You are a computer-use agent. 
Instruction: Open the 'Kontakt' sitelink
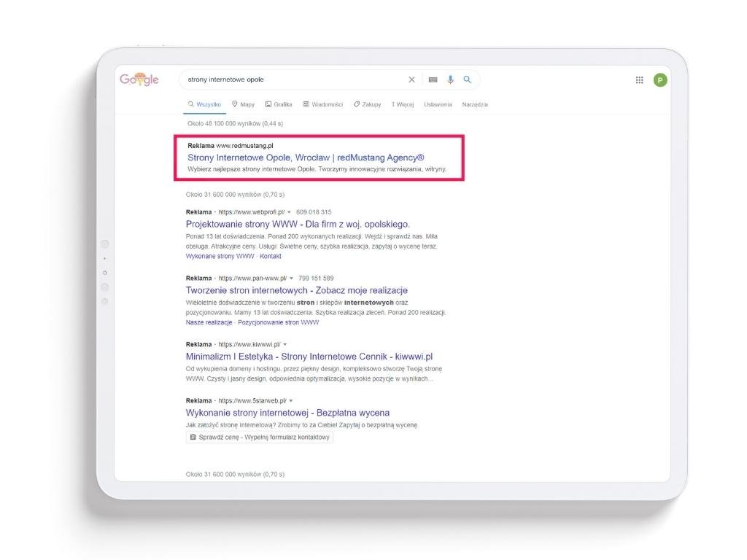(x=271, y=256)
